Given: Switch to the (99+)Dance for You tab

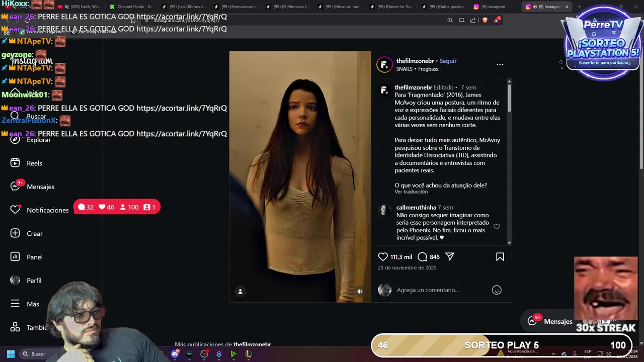Looking at the screenshot, I should click(x=391, y=7).
